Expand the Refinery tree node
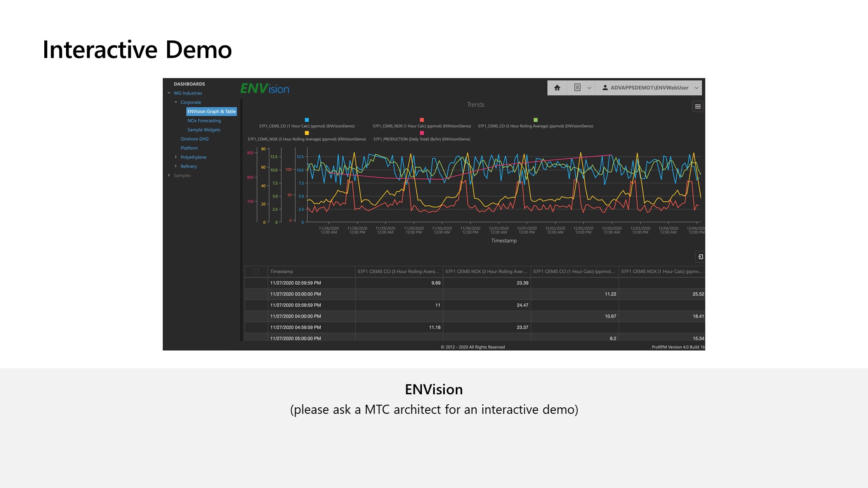 176,166
